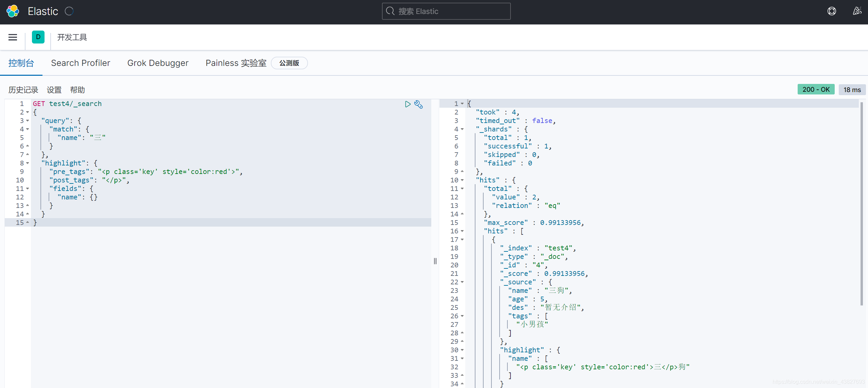Click the "des" : "暂无介绍" line
This screenshot has width=868, height=388.
(x=546, y=307)
